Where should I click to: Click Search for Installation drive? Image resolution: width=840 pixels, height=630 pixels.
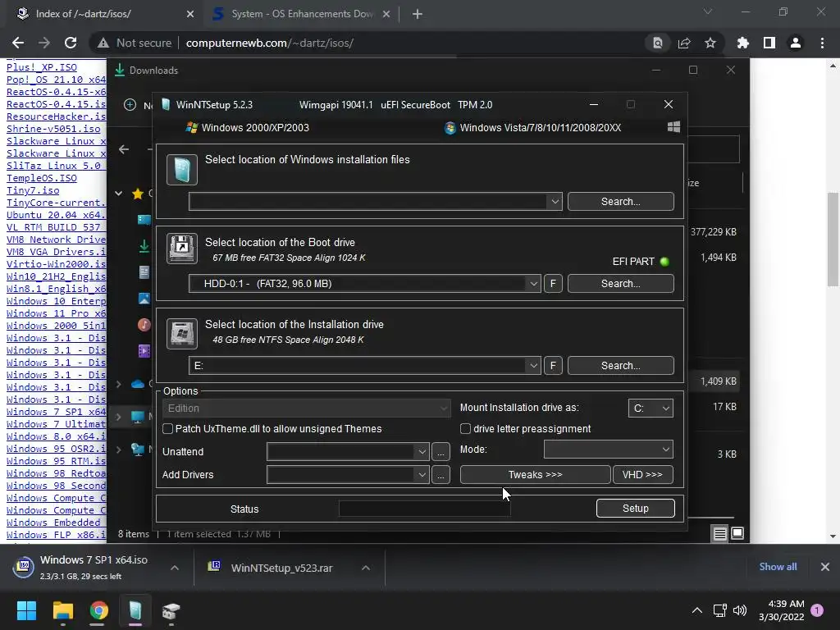(620, 365)
